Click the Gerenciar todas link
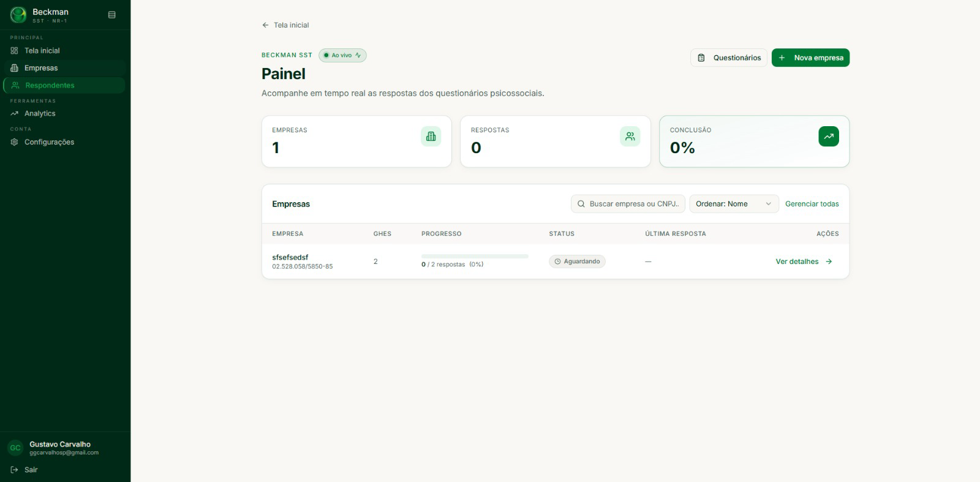Screen dimensions: 980x482 812,204
